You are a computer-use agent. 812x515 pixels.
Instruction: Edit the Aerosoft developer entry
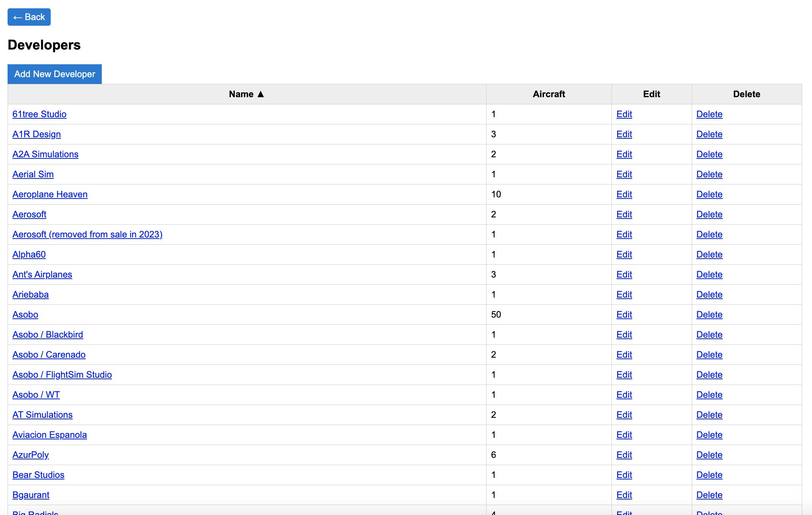[624, 214]
